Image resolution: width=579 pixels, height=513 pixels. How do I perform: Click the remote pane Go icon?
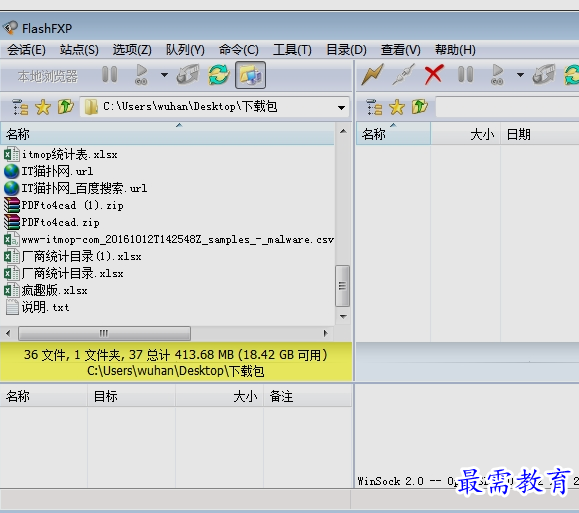497,75
